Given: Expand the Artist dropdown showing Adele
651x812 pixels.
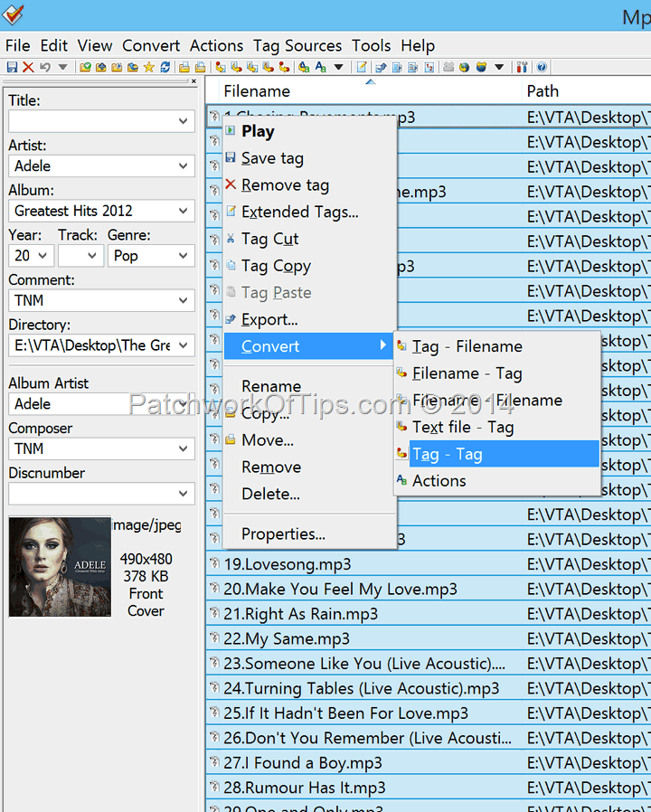Looking at the screenshot, I should [x=183, y=166].
